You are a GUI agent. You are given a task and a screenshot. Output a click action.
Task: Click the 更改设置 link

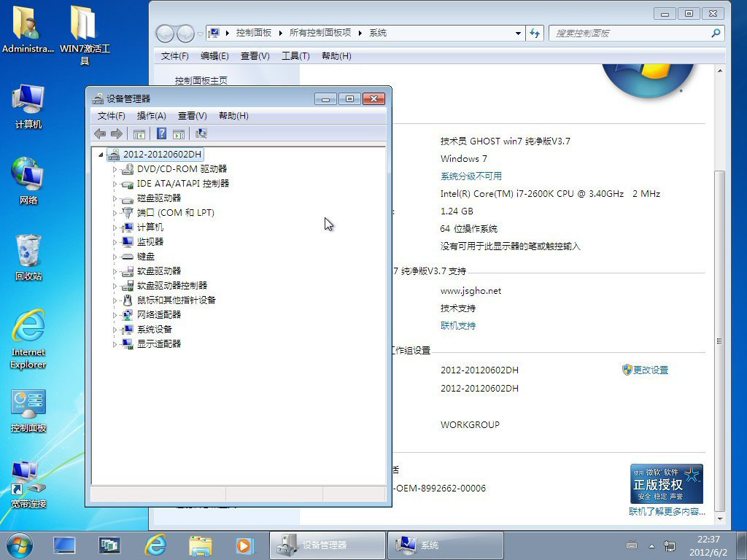pyautogui.click(x=650, y=370)
